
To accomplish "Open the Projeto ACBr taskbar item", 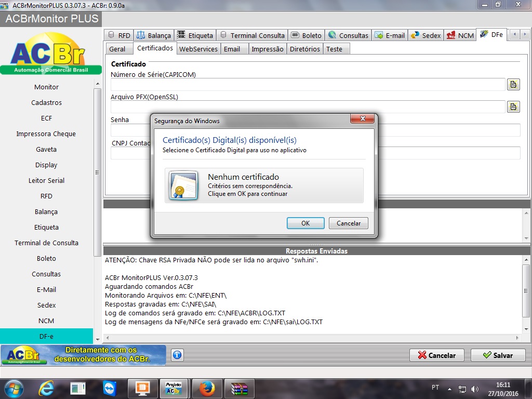I will [174, 389].
